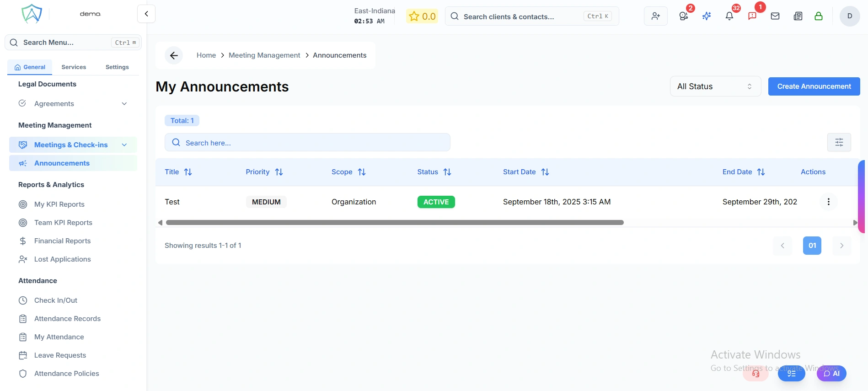This screenshot has height=391, width=868.
Task: Open the AI sparkle icon in header
Action: [707, 16]
